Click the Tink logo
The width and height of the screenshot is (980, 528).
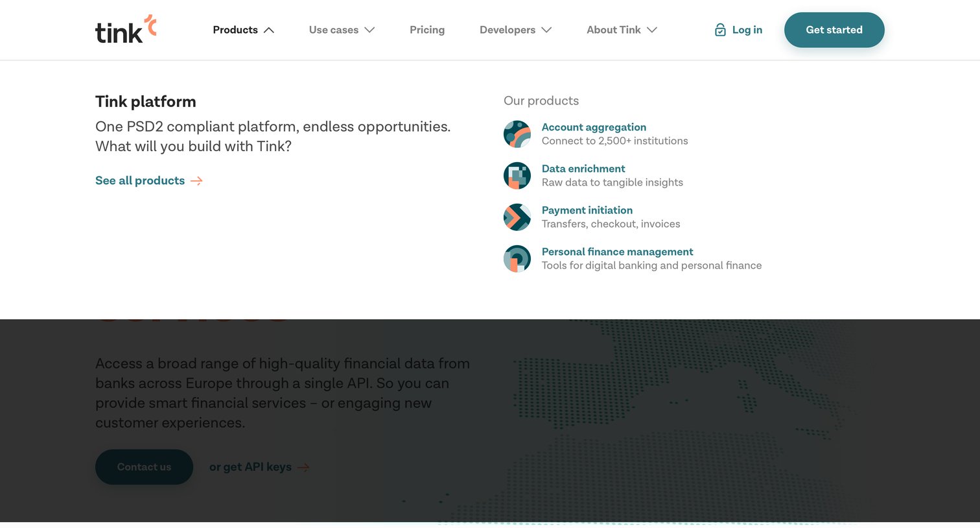point(126,29)
